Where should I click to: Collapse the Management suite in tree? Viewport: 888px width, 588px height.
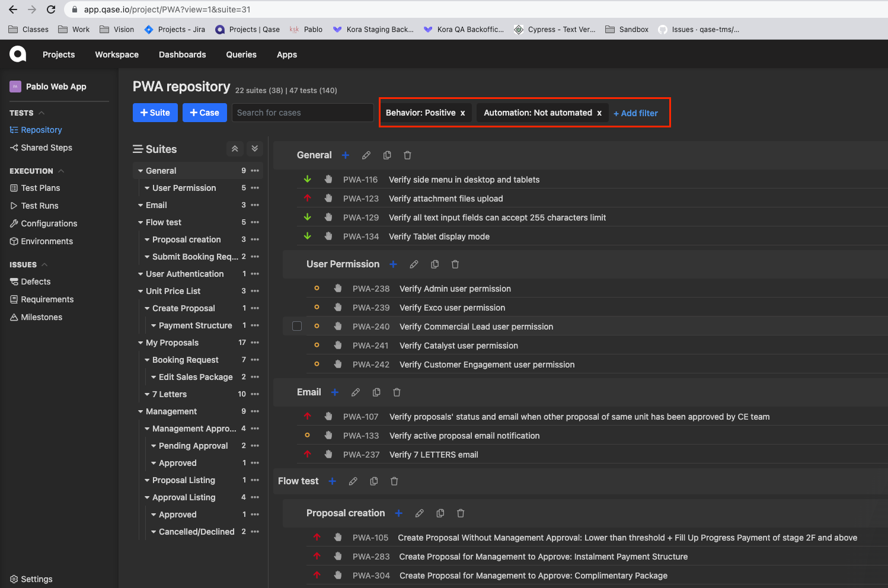tap(140, 411)
